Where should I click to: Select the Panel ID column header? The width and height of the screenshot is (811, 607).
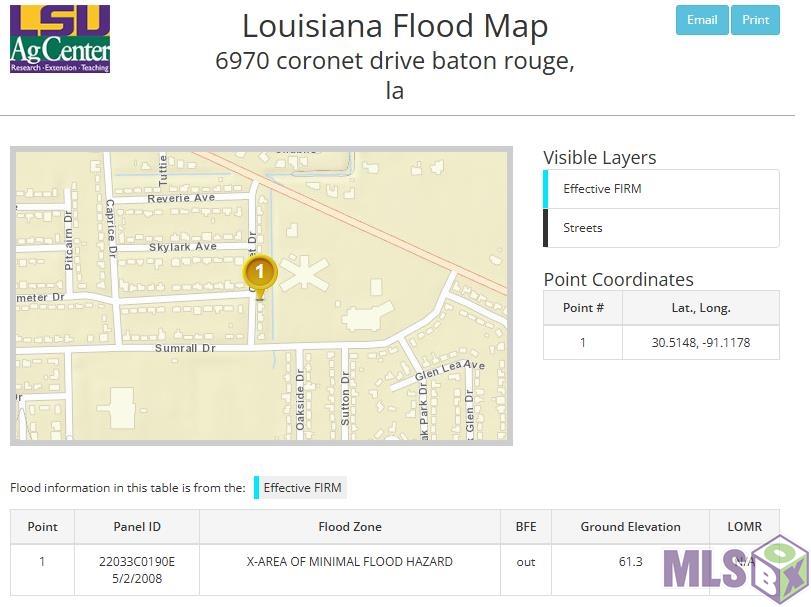coord(137,527)
